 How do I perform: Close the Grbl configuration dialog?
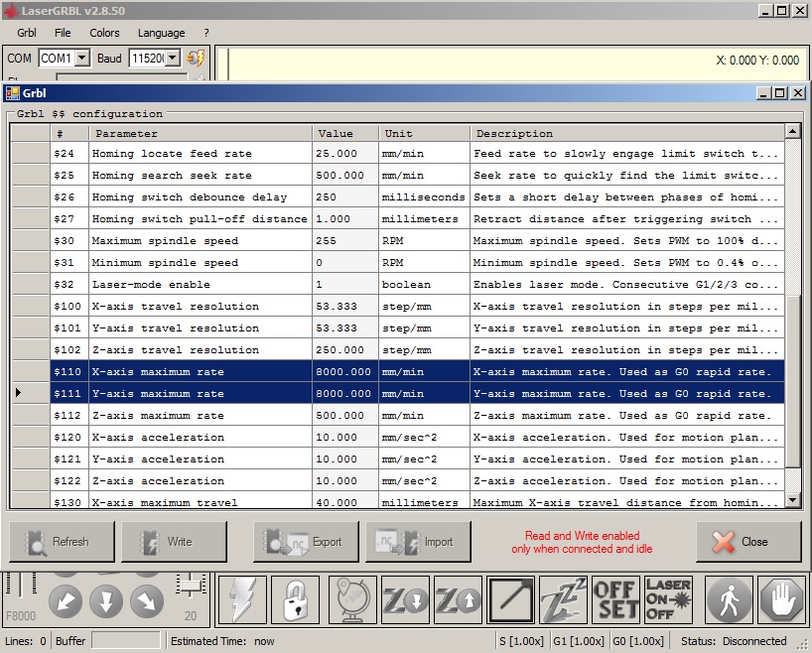tap(748, 542)
